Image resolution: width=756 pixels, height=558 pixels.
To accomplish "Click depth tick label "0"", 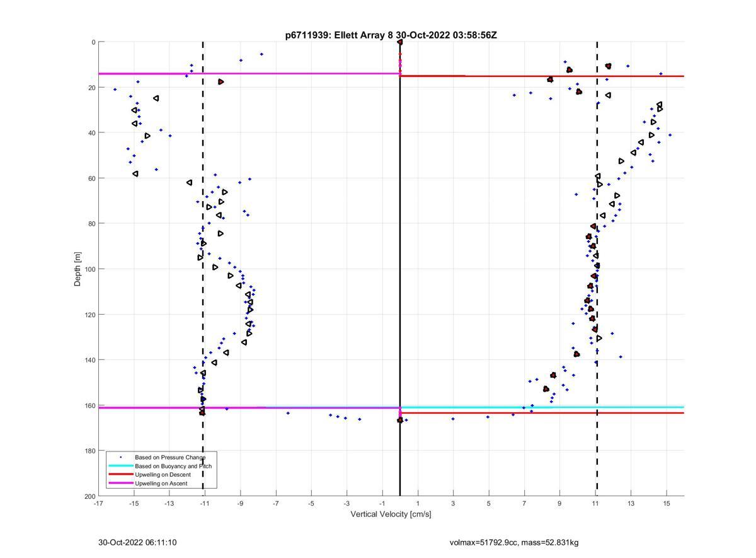I will [93, 42].
